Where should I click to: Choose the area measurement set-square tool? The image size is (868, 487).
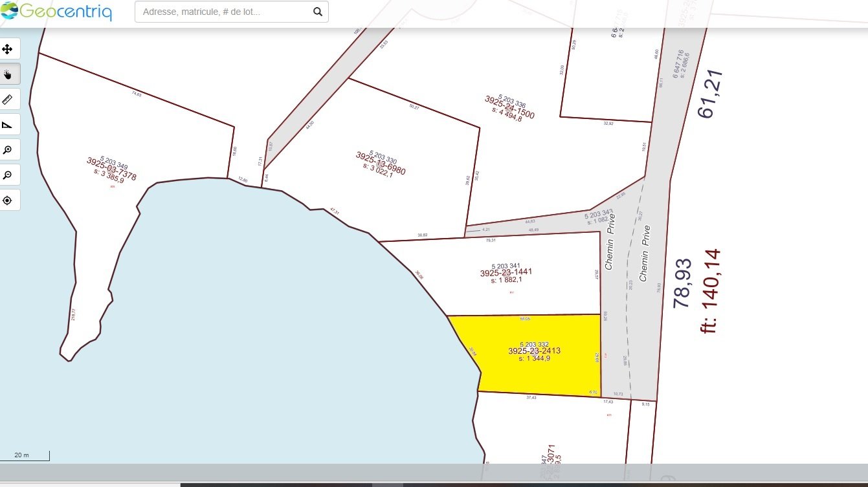pyautogui.click(x=8, y=124)
